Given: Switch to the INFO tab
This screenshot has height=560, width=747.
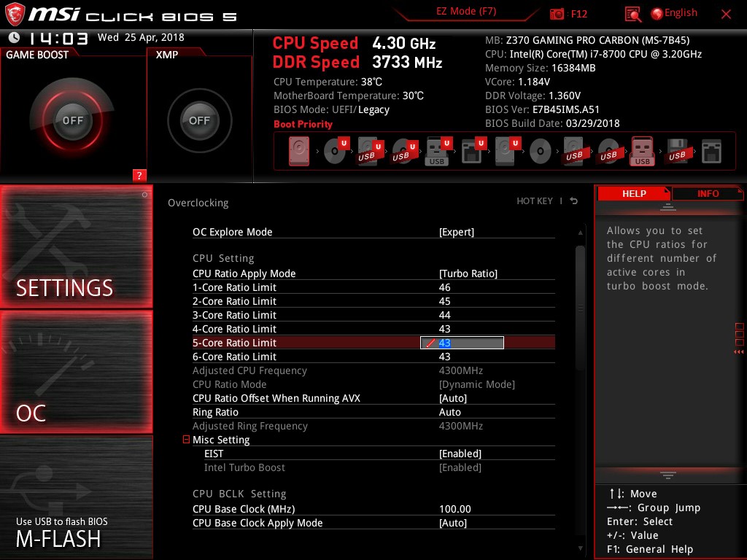Looking at the screenshot, I should tap(708, 193).
